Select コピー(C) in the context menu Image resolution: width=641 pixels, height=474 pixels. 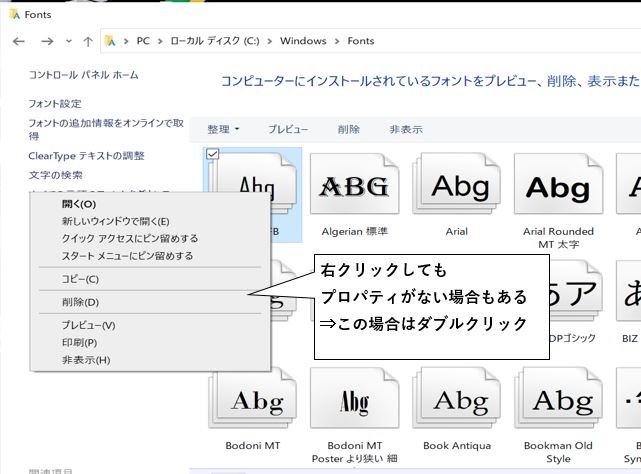(x=80, y=279)
